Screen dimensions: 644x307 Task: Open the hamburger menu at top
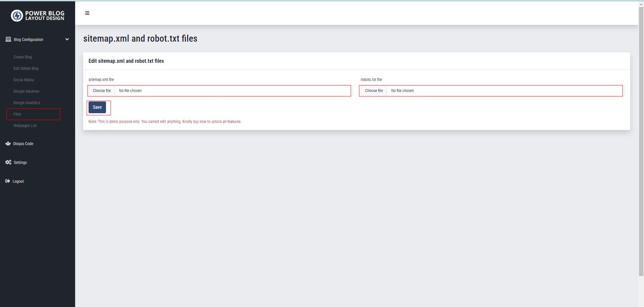point(87,13)
